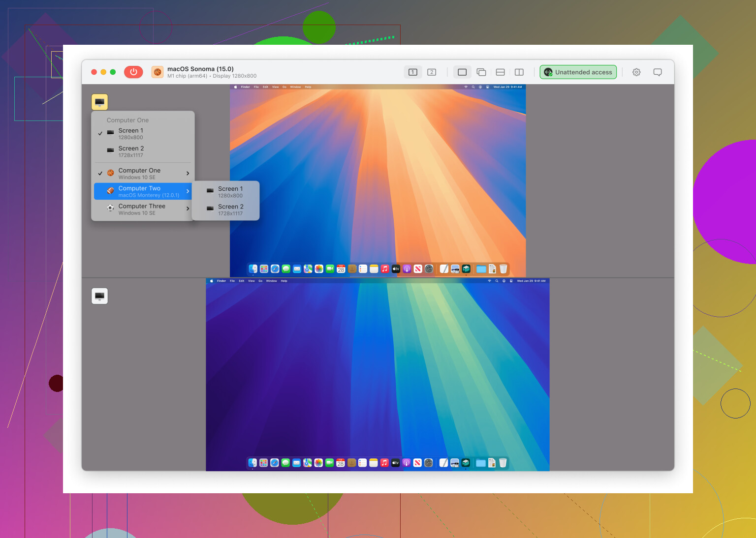Select Screen 2 1728x1117 under Computer One
This screenshot has width=756, height=538.
[143, 151]
